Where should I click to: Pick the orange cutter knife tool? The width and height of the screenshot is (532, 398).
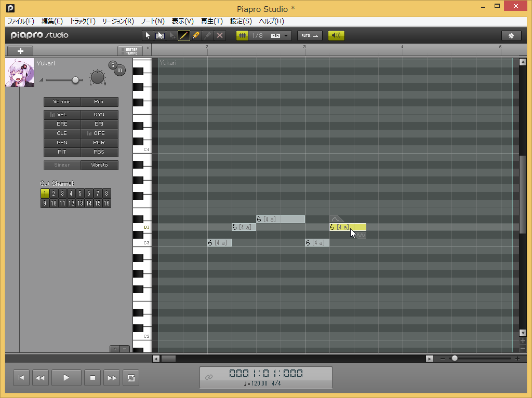(x=196, y=36)
